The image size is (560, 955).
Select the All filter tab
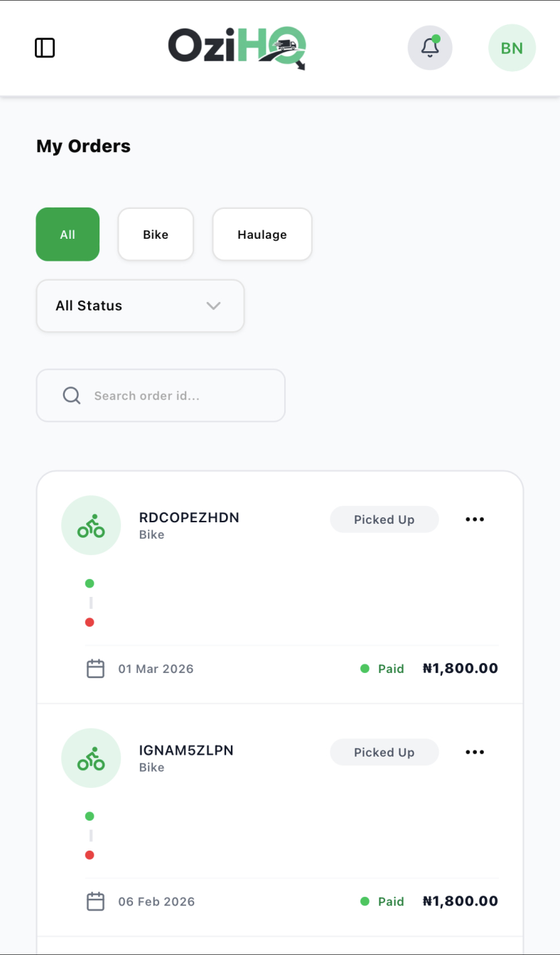[68, 234]
